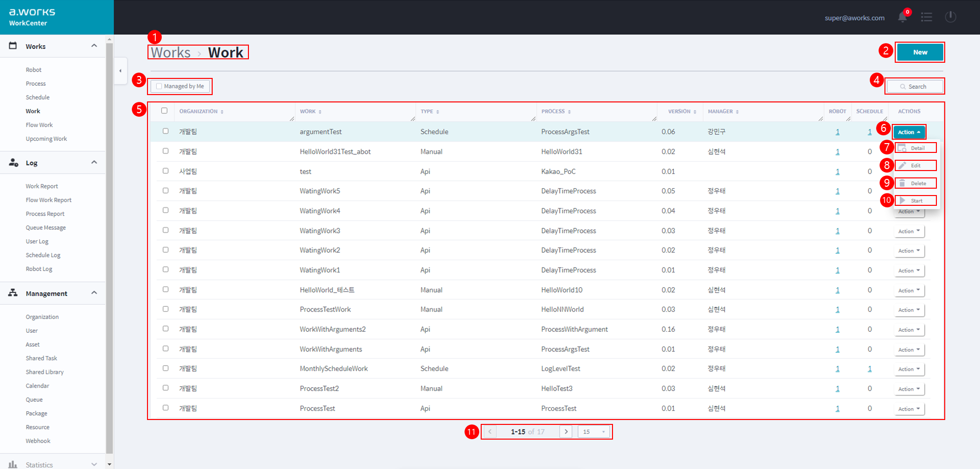The height and width of the screenshot is (469, 980).
Task: Collapse the sidebar with arrow handle
Action: tap(121, 71)
